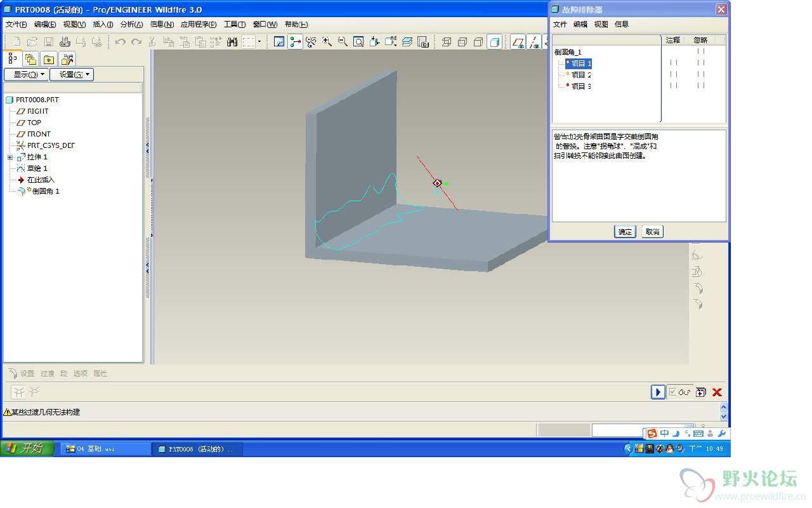Screen dimensions: 812x508
Task: Click the Windows 开始 start button
Action: coord(26,448)
